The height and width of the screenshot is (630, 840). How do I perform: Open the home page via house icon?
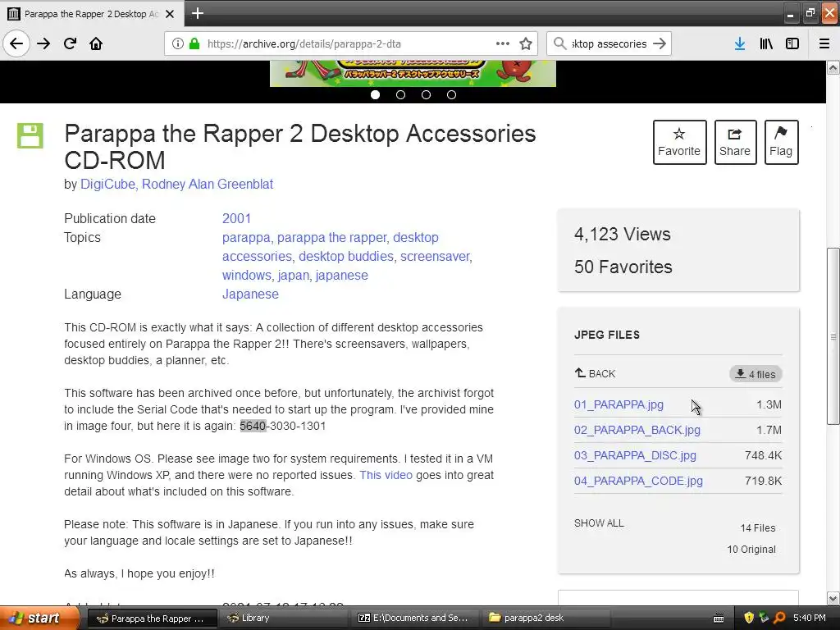coord(96,43)
